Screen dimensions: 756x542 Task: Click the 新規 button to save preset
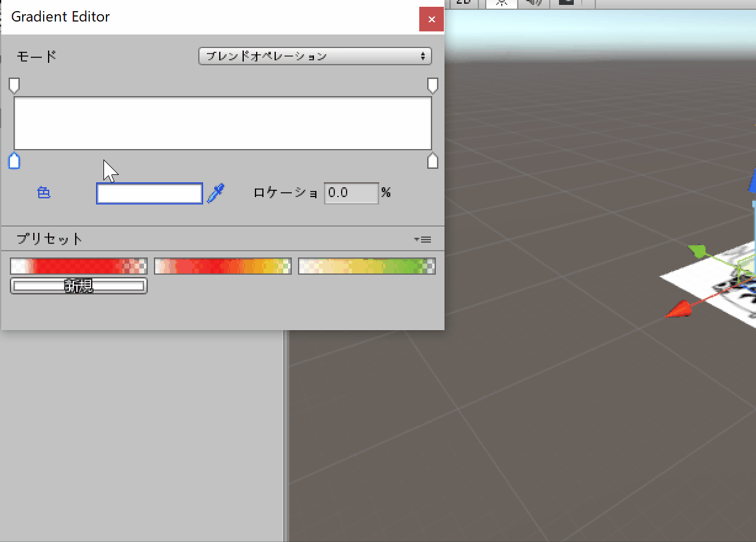[79, 286]
